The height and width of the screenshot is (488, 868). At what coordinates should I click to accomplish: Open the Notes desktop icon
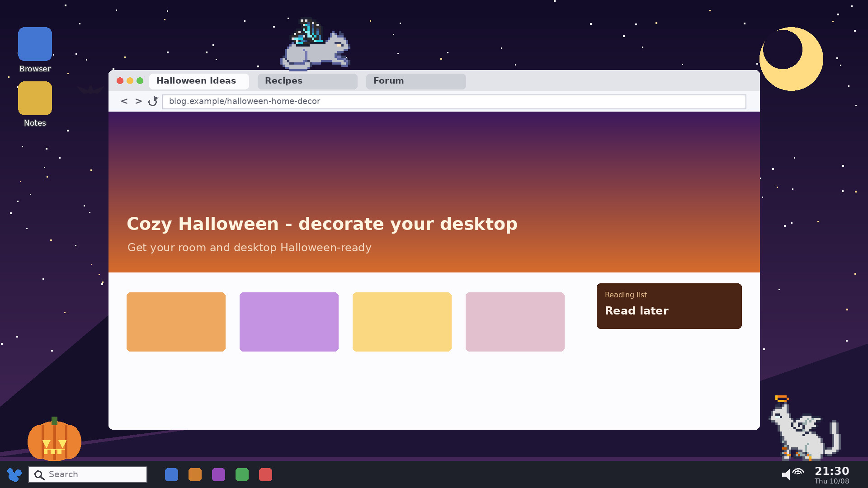35,98
